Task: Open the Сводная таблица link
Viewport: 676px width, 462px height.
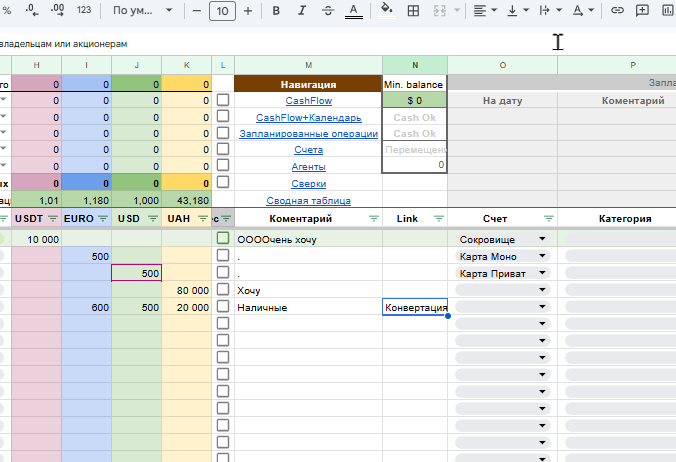Action: pos(309,200)
